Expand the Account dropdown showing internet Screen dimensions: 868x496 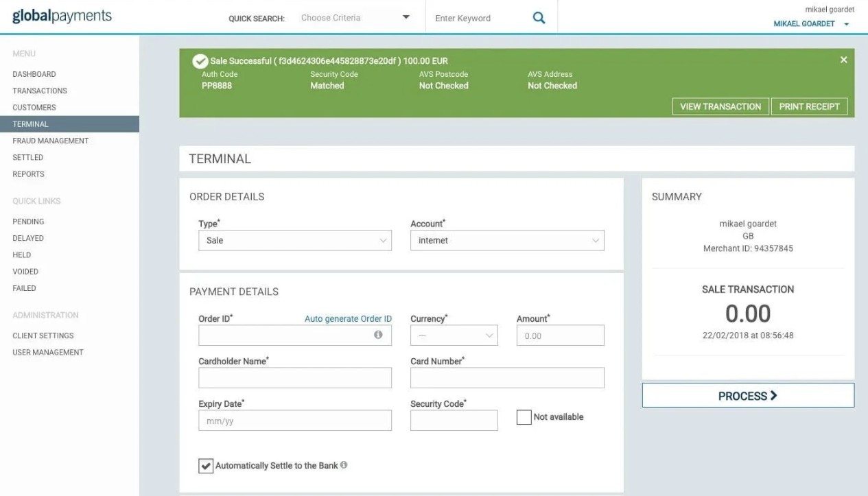tap(507, 241)
